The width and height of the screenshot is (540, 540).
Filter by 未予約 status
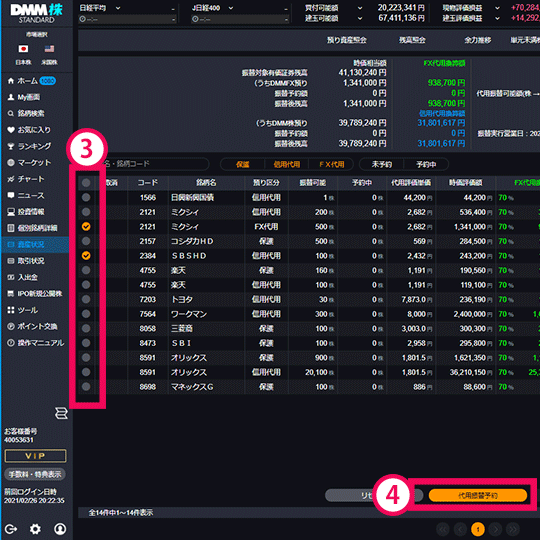point(382,164)
